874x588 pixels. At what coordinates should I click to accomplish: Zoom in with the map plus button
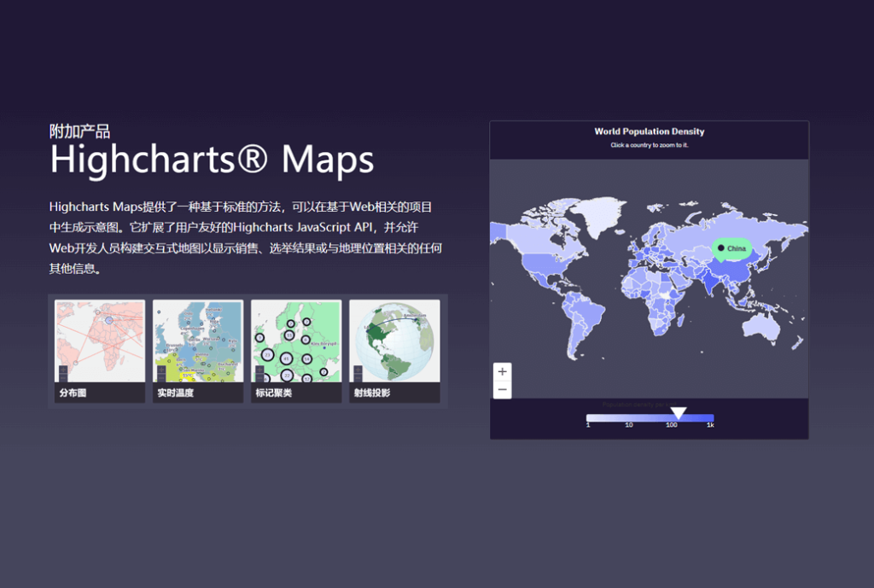(x=502, y=371)
